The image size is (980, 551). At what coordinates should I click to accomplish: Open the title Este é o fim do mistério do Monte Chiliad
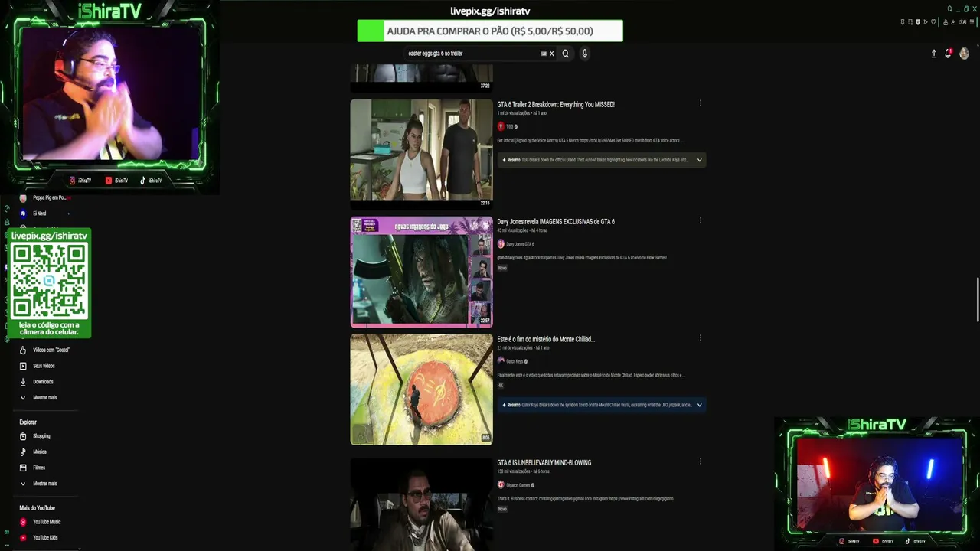click(546, 339)
